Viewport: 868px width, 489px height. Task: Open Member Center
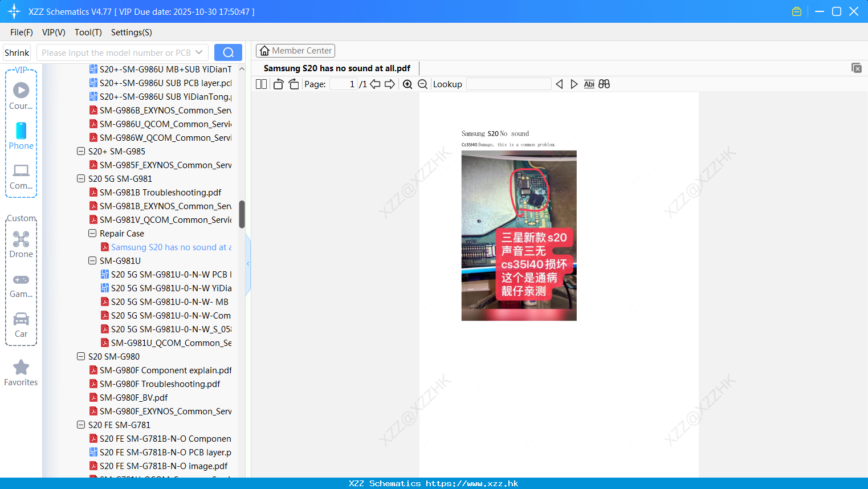[x=295, y=51]
